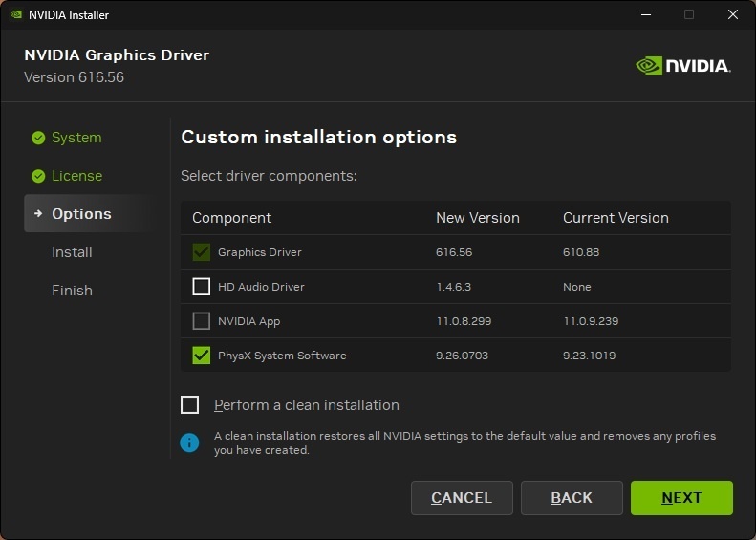Click new version value 9.26.0703
Screen dimensions: 756x540
(462, 356)
